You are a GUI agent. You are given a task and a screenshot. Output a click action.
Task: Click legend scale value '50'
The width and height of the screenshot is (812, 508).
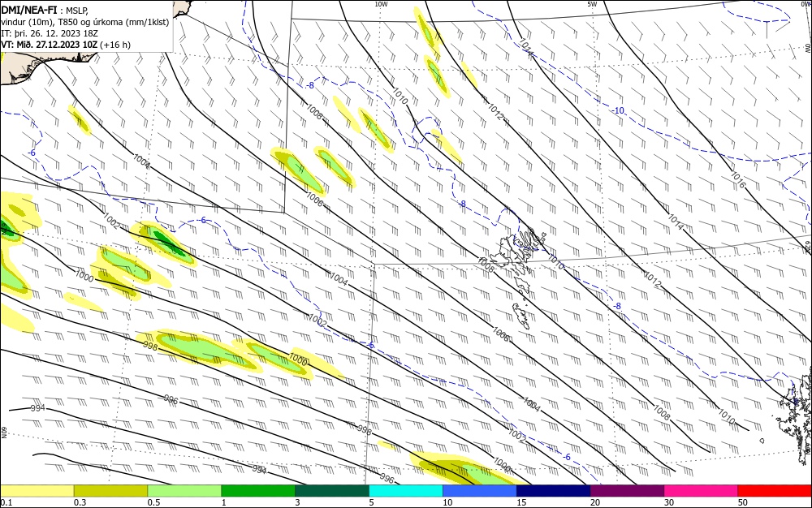743,502
